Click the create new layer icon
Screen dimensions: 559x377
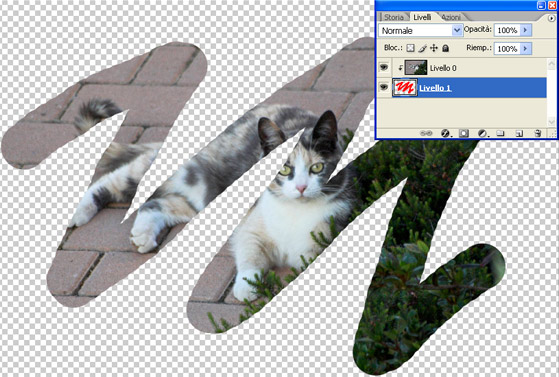[x=519, y=133]
